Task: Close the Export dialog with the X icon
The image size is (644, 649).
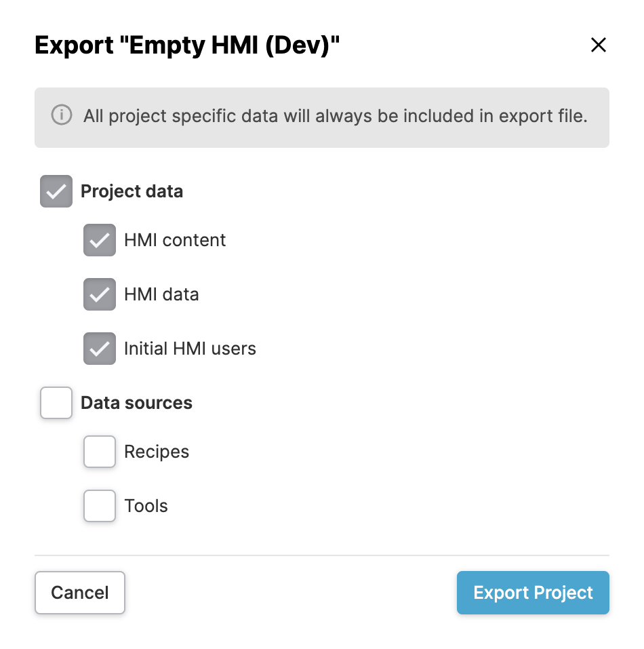Action: tap(598, 45)
